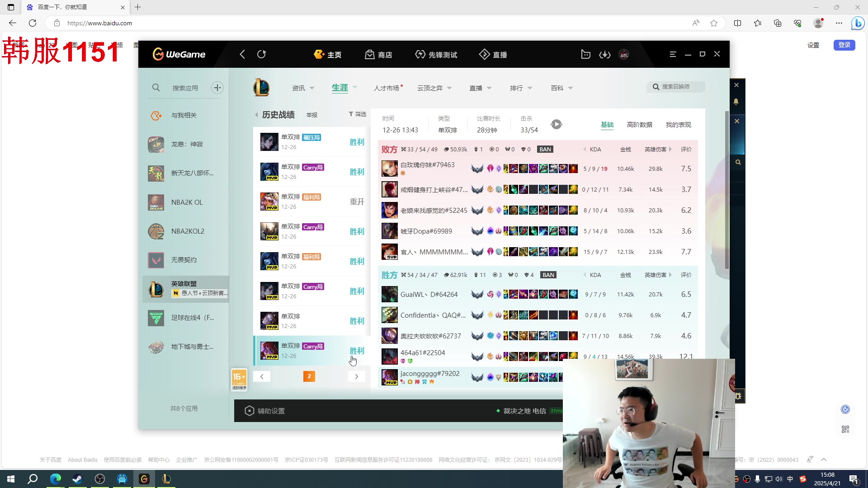The width and height of the screenshot is (868, 488).
Task: Switch to the 我的表现 tab
Action: coord(678,125)
